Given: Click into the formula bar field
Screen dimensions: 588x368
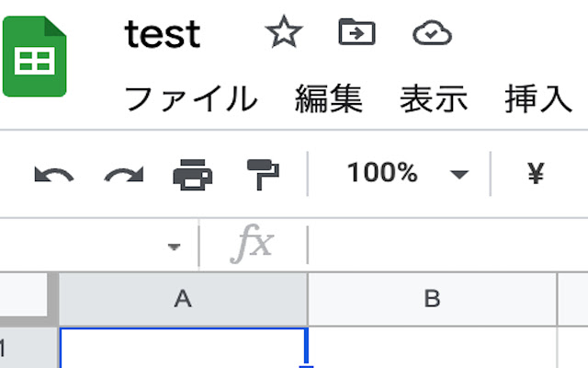Looking at the screenshot, I should click(x=448, y=245).
